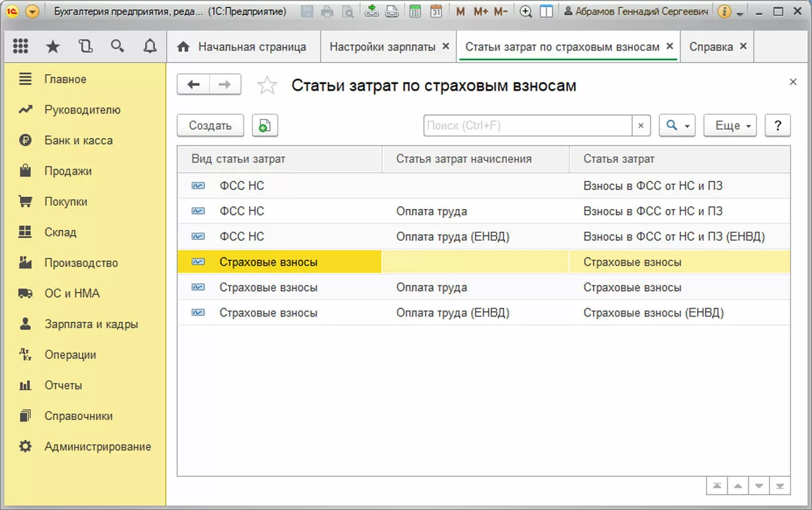Screen dimensions: 812x510
Task: Open Банк и касса section
Action: [x=78, y=141]
